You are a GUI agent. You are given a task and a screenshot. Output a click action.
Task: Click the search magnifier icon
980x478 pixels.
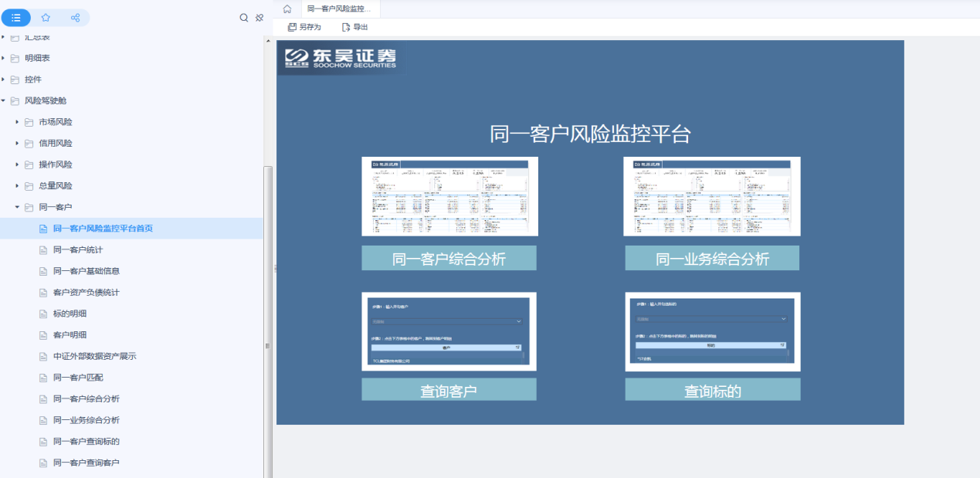[244, 18]
